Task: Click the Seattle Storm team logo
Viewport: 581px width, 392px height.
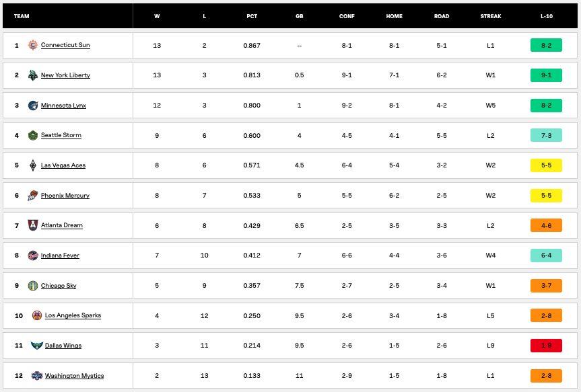Action: pos(33,135)
